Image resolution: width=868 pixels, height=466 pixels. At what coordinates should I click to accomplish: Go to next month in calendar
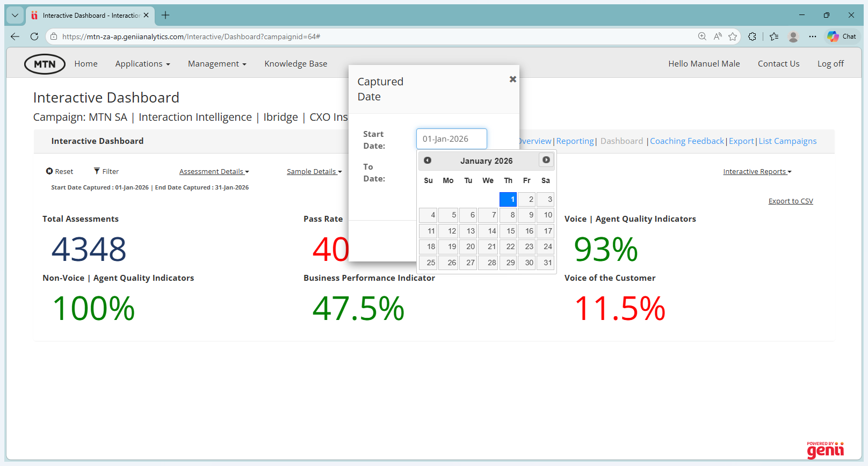(546, 160)
